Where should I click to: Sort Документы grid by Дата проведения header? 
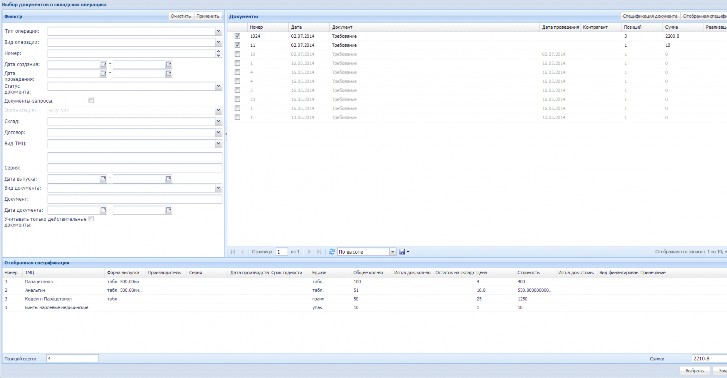(x=560, y=27)
